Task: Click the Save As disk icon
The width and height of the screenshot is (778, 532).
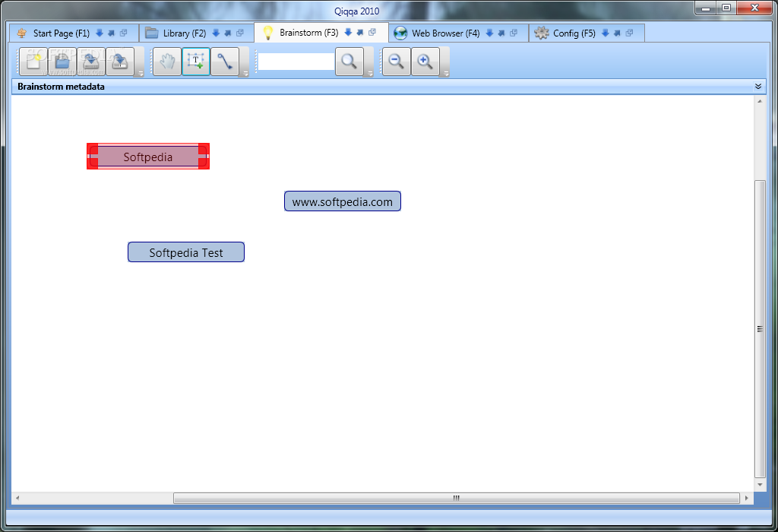Action: coord(119,62)
